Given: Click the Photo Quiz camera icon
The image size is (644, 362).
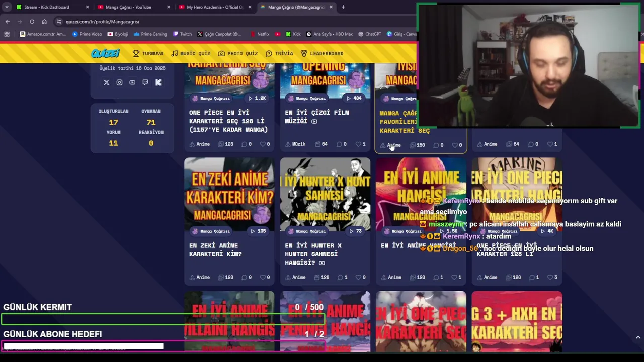Looking at the screenshot, I should point(221,53).
